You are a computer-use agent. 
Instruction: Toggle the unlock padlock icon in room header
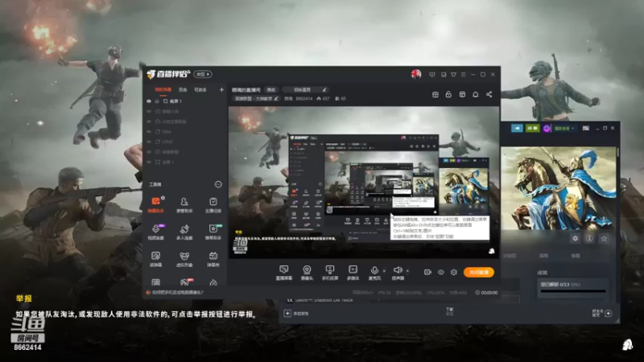click(448, 94)
